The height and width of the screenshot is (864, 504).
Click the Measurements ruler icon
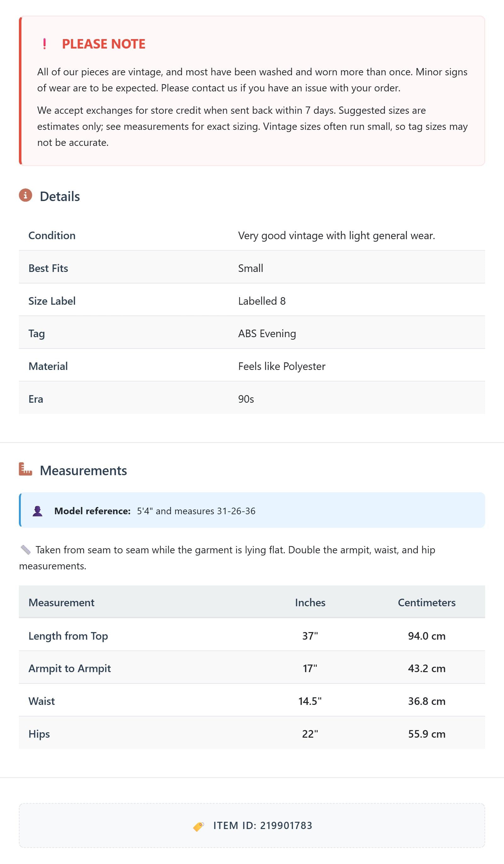pos(26,469)
